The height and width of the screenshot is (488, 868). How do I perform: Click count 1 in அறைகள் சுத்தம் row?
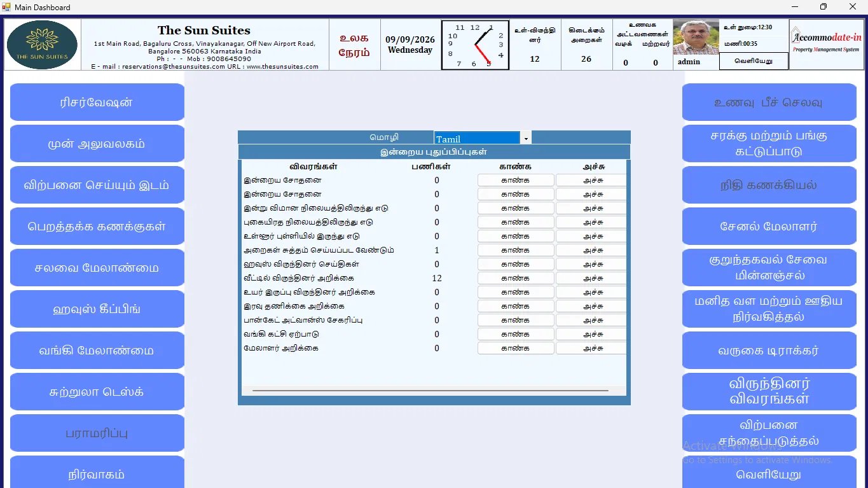[437, 250]
